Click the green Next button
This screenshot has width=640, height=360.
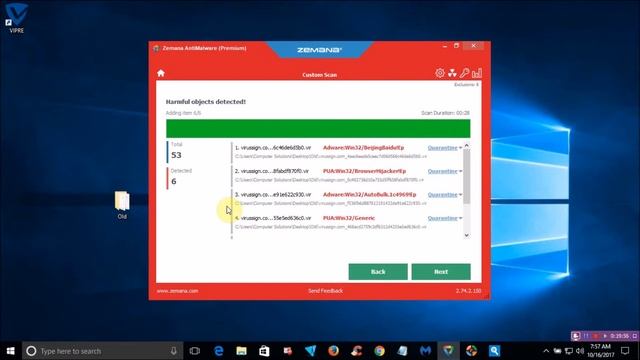click(x=441, y=272)
